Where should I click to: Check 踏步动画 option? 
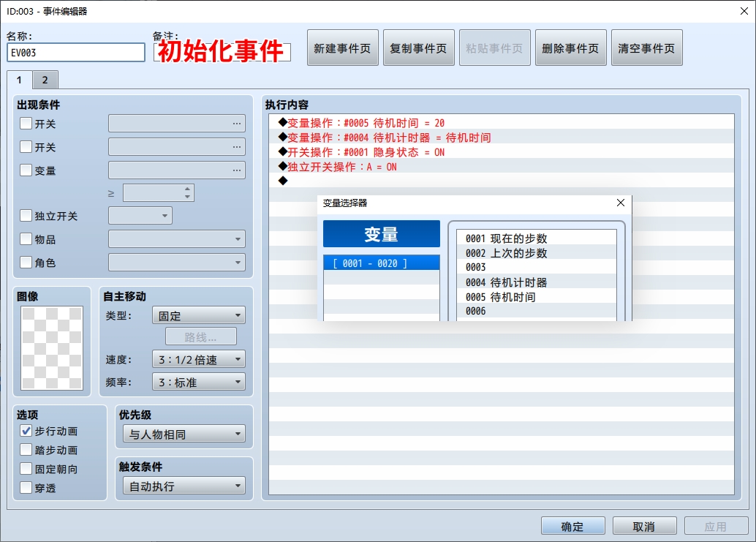click(26, 450)
